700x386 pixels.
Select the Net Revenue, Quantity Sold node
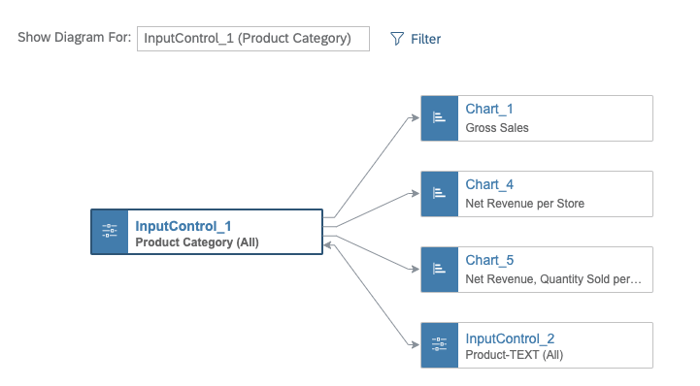click(x=537, y=270)
